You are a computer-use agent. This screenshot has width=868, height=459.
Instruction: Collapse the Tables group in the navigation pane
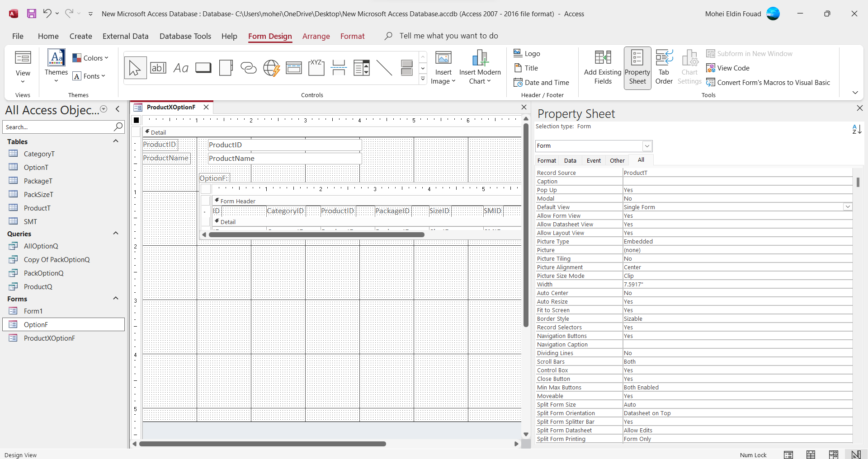[116, 141]
